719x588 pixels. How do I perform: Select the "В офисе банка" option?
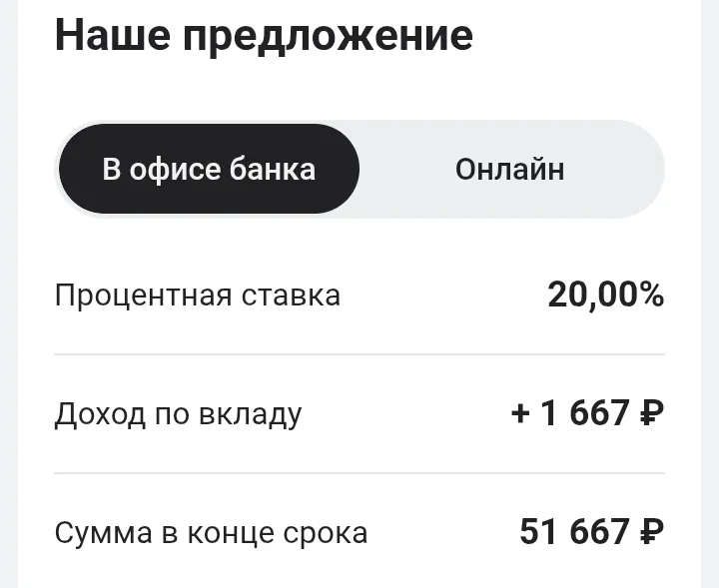click(x=209, y=169)
